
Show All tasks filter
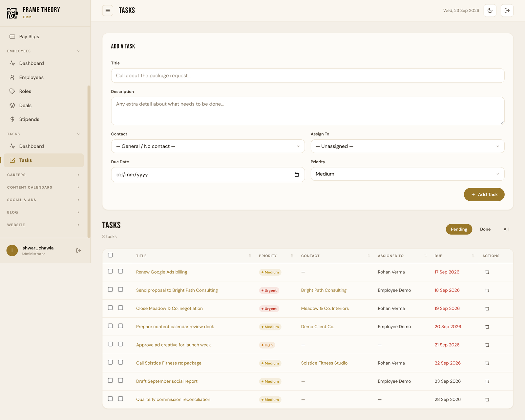(x=506, y=229)
